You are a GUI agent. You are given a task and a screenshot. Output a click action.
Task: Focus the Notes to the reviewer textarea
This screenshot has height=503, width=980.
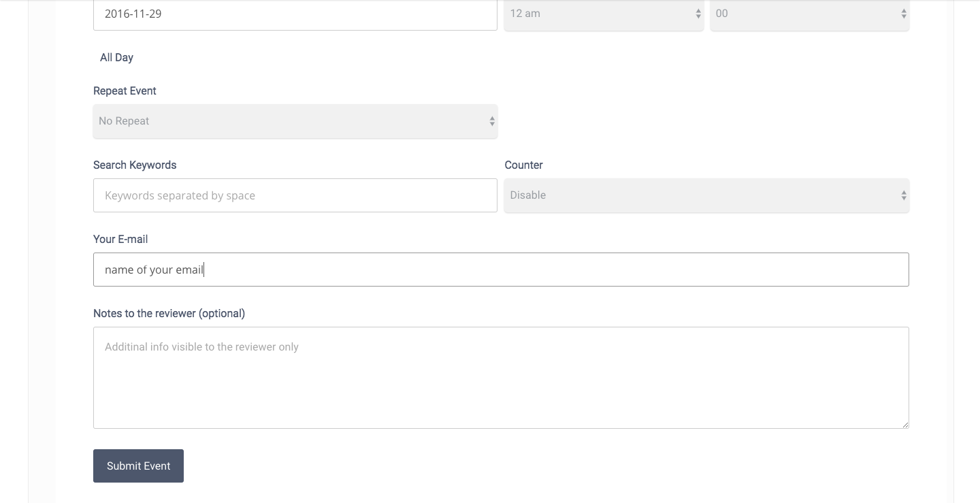click(x=501, y=378)
